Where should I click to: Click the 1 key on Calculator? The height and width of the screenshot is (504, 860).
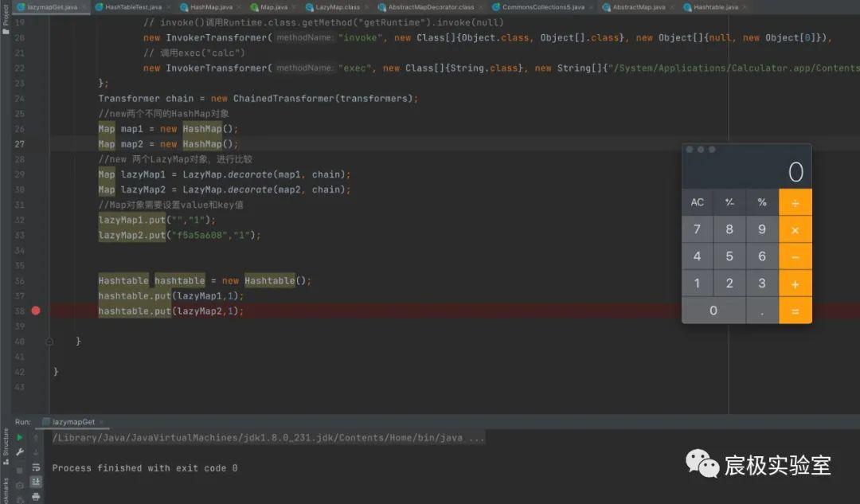(697, 283)
